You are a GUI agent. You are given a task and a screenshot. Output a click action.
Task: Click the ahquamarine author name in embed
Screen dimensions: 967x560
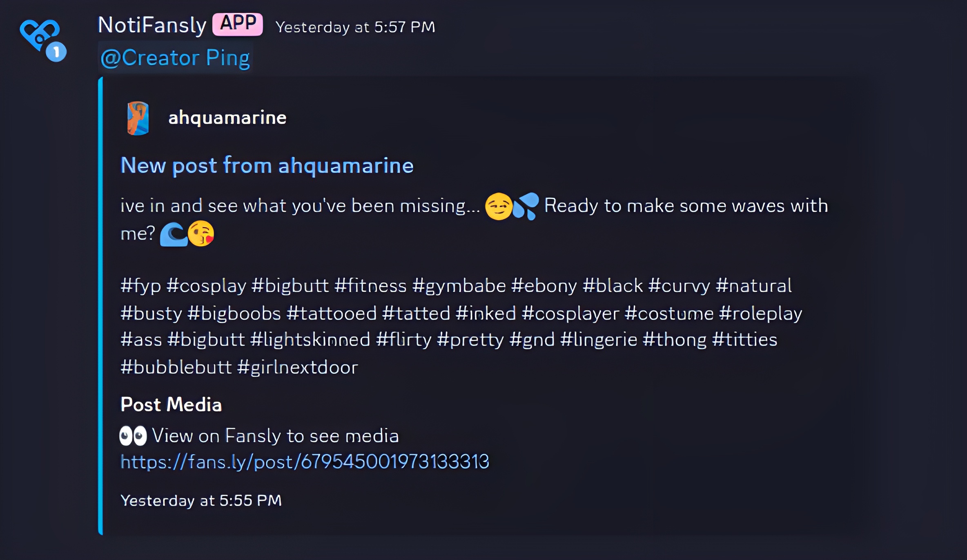click(227, 118)
